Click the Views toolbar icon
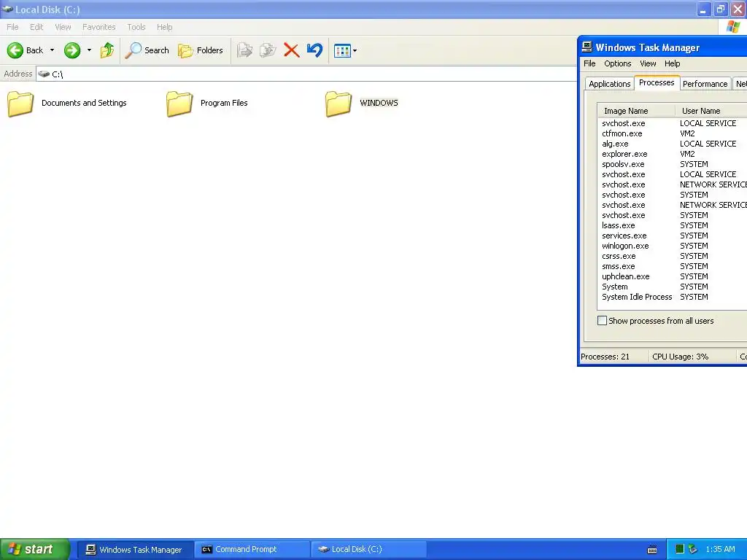Screen dimensions: 747x560 pos(342,50)
